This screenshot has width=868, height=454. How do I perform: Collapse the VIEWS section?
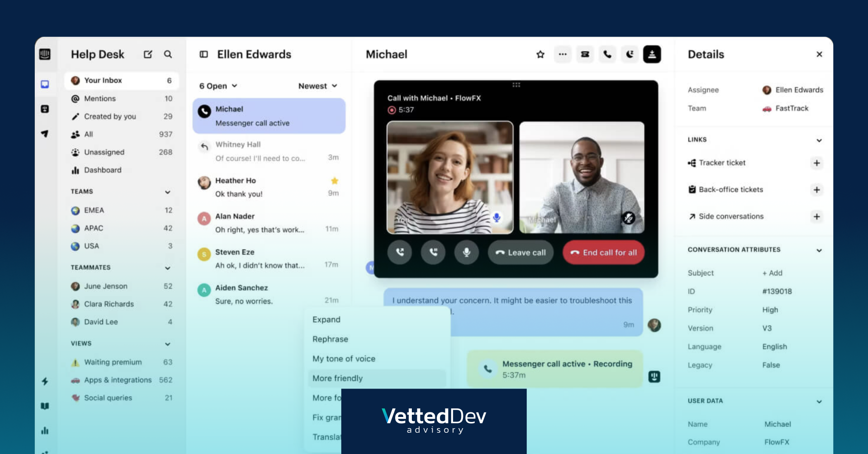tap(168, 344)
